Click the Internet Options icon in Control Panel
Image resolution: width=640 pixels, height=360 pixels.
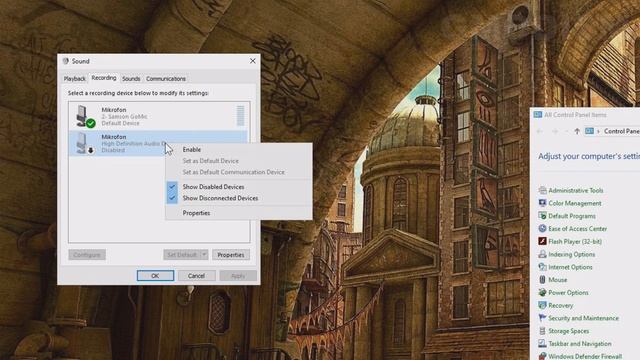point(542,267)
